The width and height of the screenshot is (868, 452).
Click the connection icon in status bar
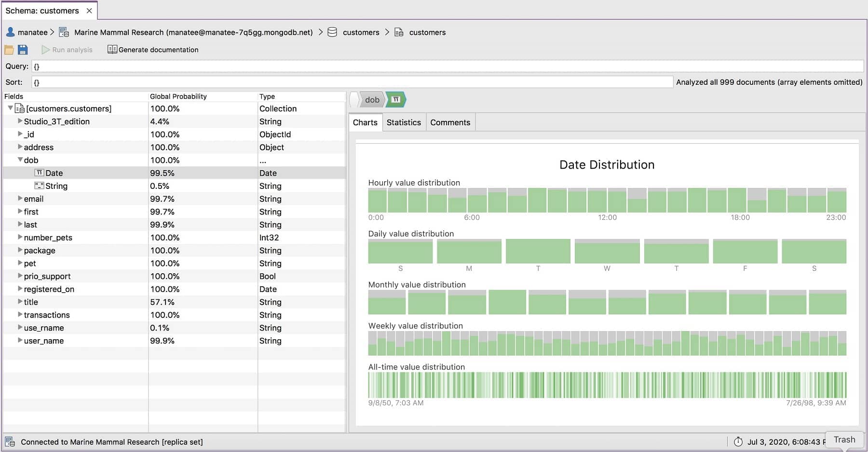coord(10,441)
